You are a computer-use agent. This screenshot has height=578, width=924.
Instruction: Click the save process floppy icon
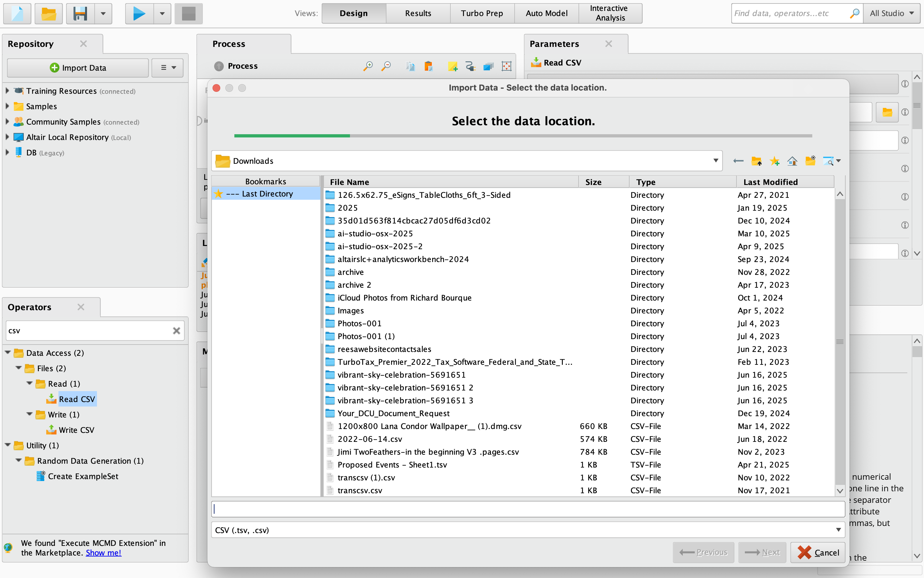[x=80, y=14]
